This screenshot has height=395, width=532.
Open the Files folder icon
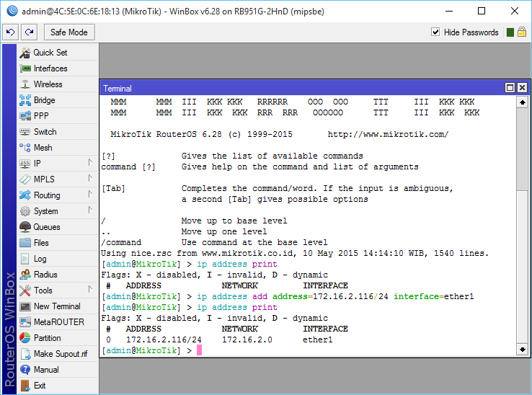pyautogui.click(x=25, y=243)
